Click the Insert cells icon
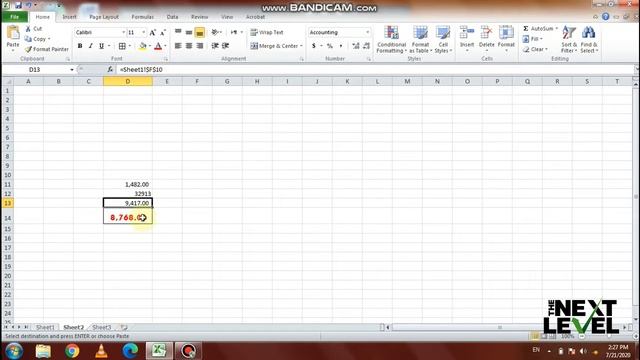The image size is (640, 360). [467, 33]
